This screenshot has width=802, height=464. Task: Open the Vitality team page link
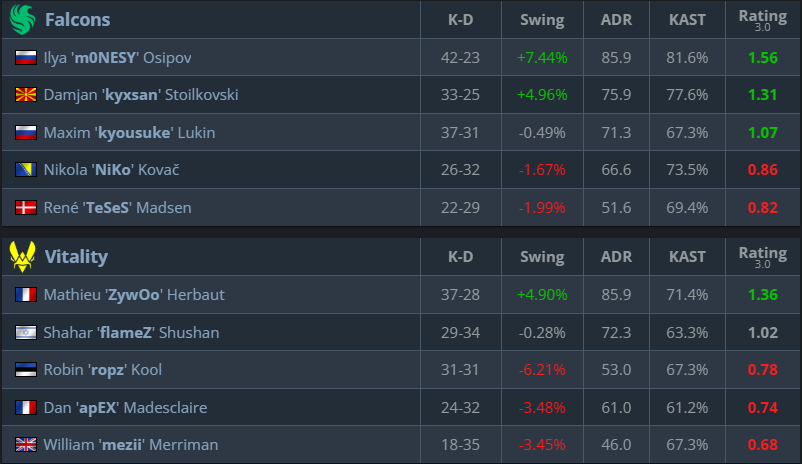(76, 256)
